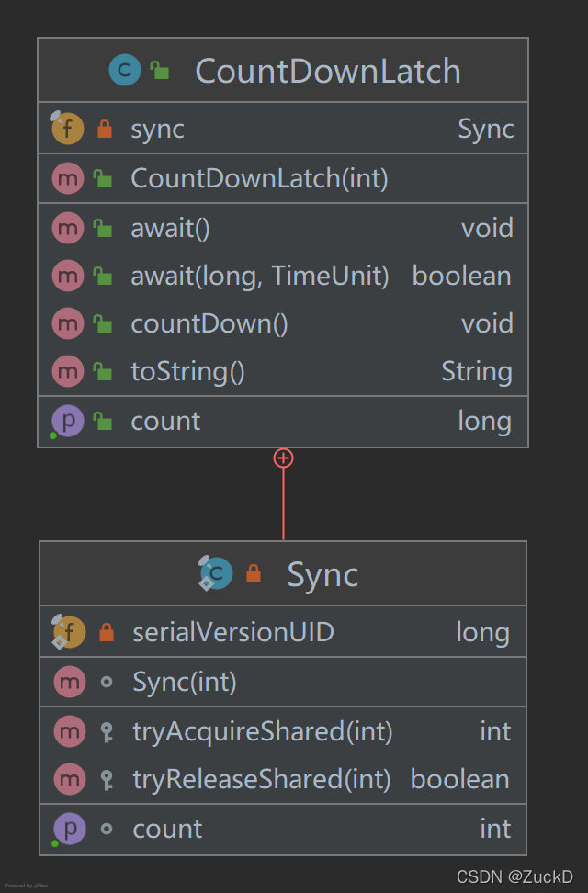The height and width of the screenshot is (893, 588).
Task: Click the Sync type label of sync field
Action: tap(486, 129)
